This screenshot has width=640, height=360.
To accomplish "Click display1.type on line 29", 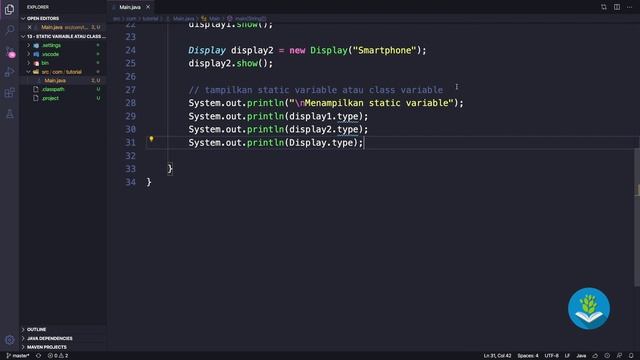I will coord(324,116).
